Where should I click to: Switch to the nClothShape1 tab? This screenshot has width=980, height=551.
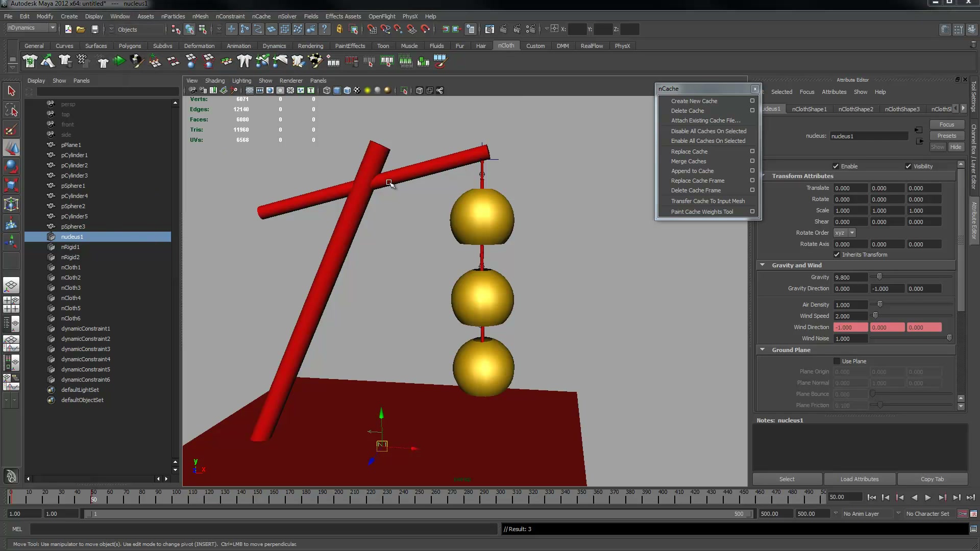[809, 109]
